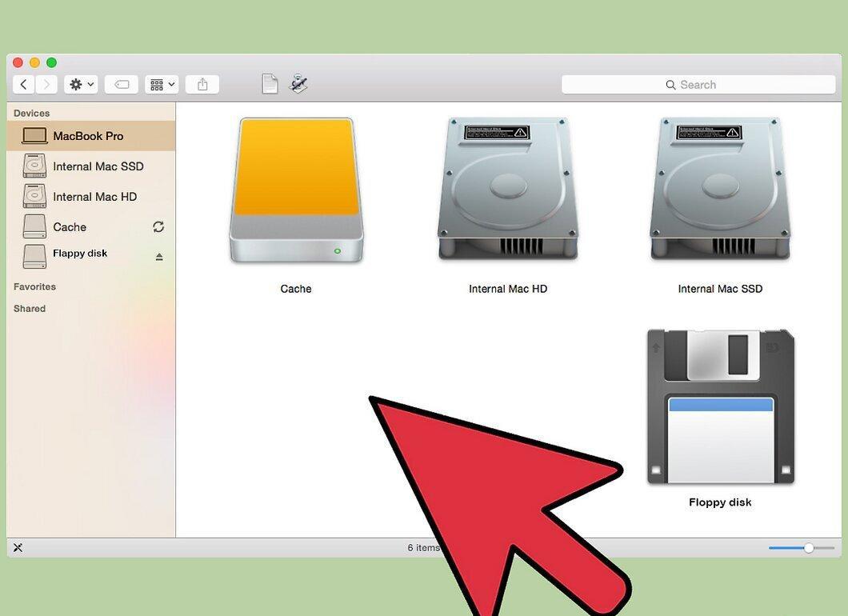Eject Flappy disk with the eject icon
Viewport: 848px width, 616px height.
pos(159,256)
